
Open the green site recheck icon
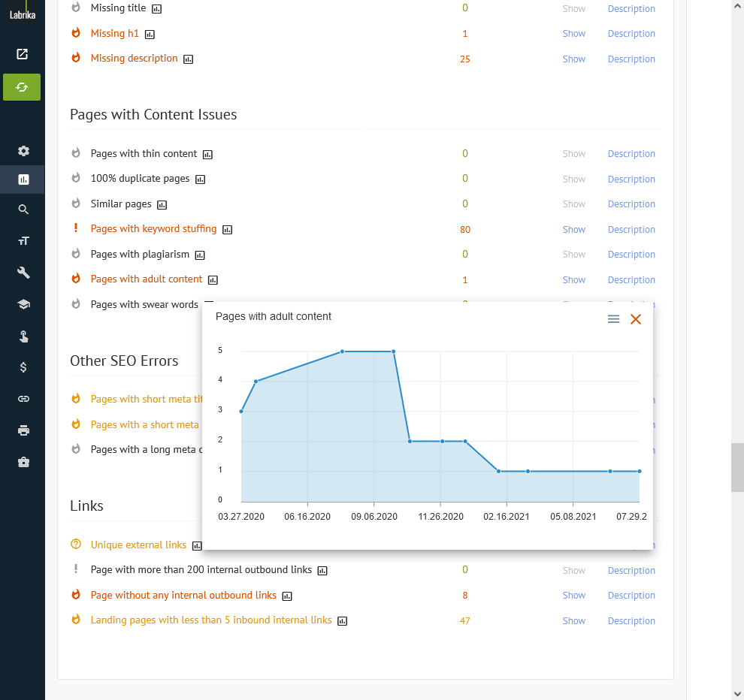tap(22, 87)
